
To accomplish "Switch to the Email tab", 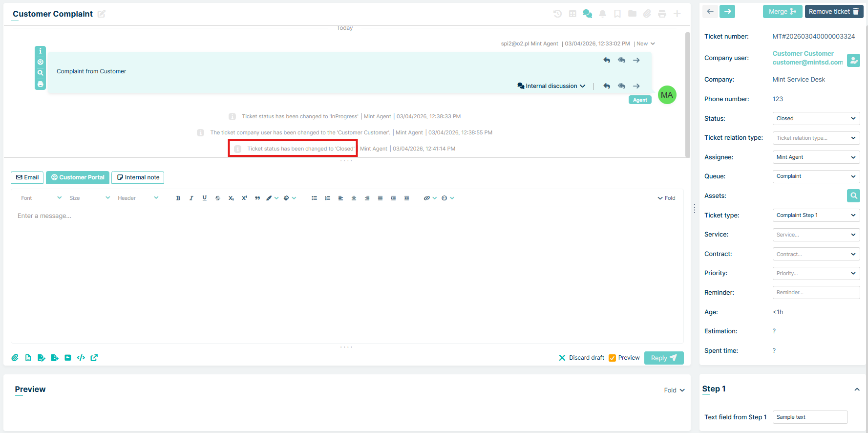I will pyautogui.click(x=27, y=177).
